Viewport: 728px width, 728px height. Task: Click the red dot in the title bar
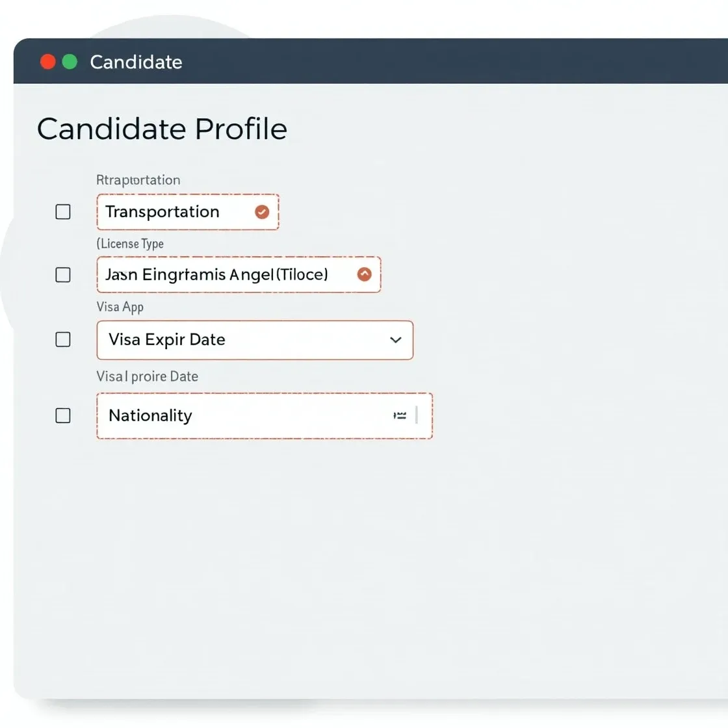[47, 61]
